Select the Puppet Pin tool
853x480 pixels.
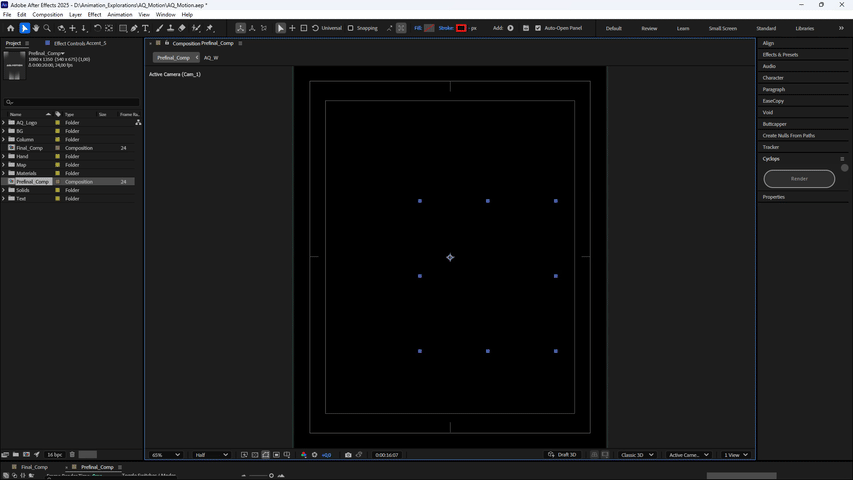(210, 28)
